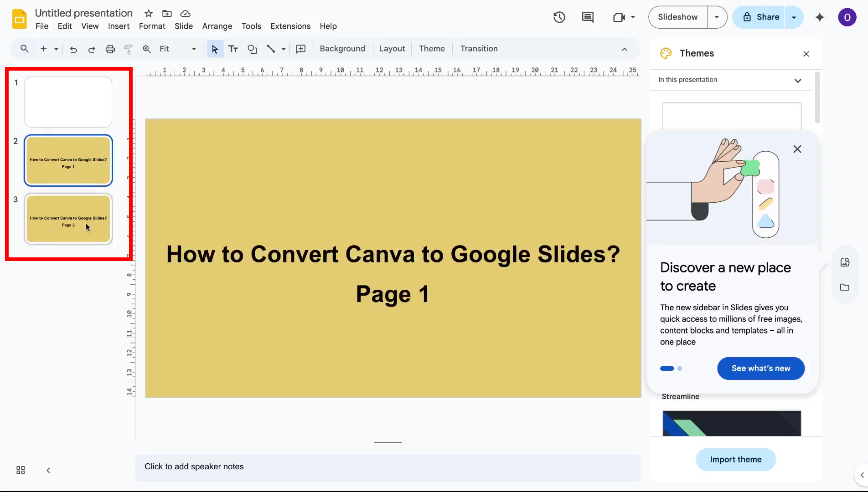Insert a text box

233,49
